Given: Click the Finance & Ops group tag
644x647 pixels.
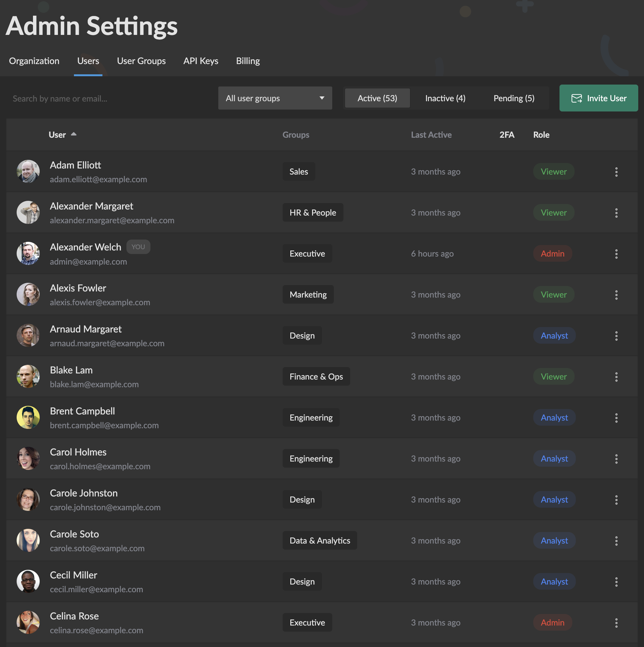Looking at the screenshot, I should click(316, 376).
